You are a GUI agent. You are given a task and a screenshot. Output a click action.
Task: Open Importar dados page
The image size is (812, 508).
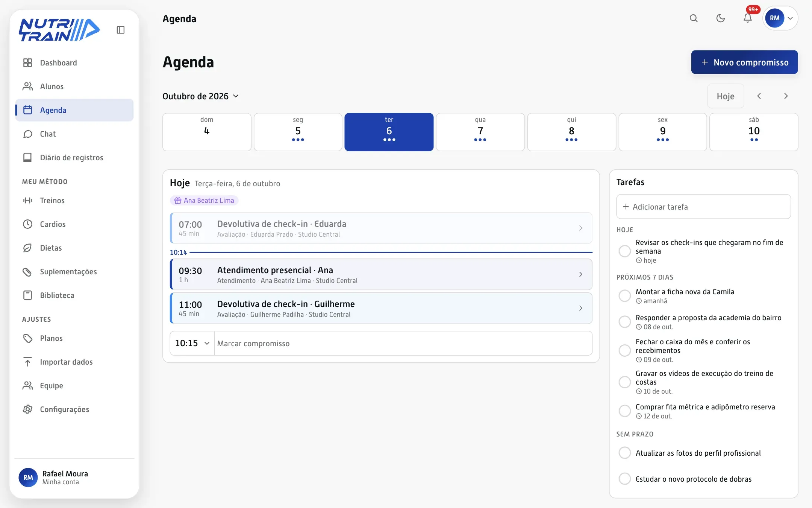tap(74, 362)
